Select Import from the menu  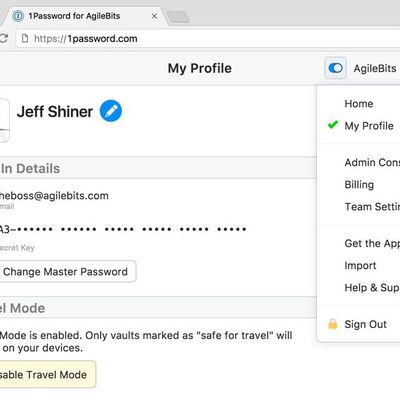coord(359,266)
